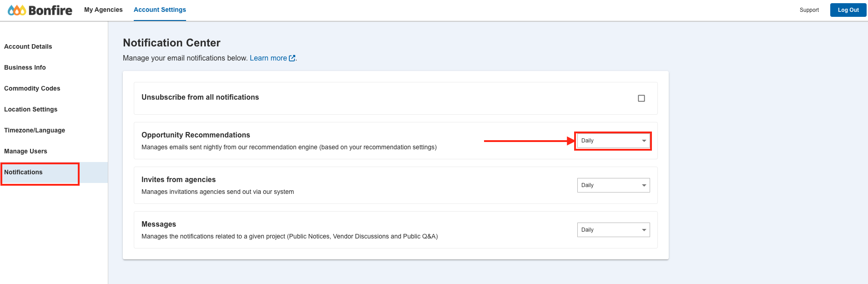This screenshot has height=284, width=868.
Task: Click the Bonfire logo
Action: [40, 10]
